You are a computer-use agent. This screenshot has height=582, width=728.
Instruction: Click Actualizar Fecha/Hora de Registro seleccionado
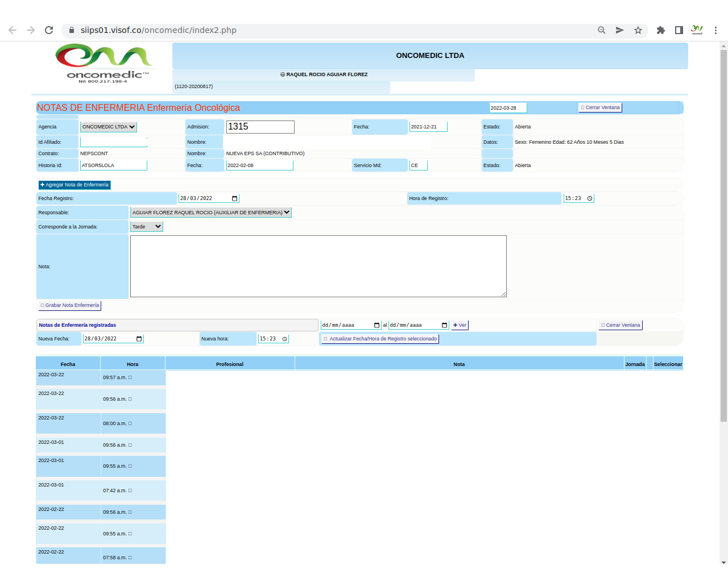(x=380, y=339)
